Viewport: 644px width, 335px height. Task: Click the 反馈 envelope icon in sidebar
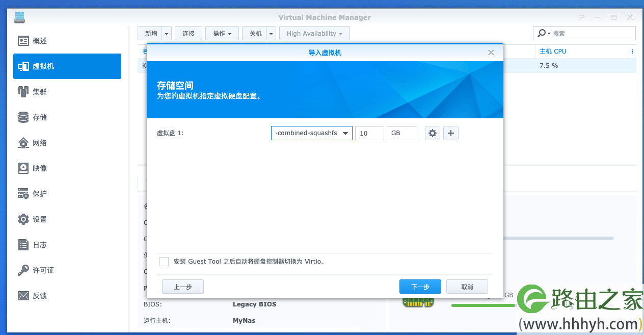23,296
